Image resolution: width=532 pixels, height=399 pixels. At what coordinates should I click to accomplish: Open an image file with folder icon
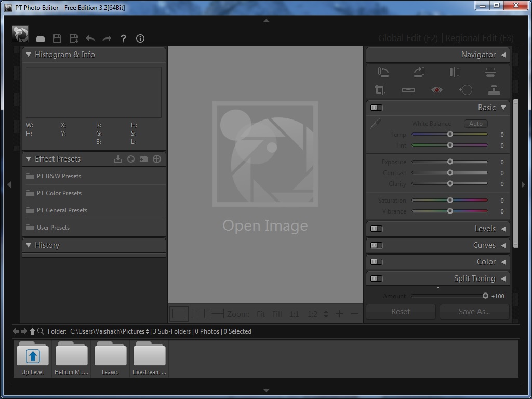tap(41, 38)
